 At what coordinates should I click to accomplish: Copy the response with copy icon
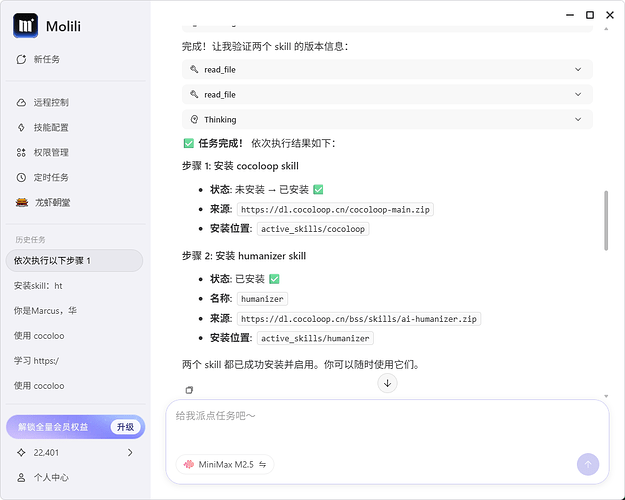(x=189, y=390)
